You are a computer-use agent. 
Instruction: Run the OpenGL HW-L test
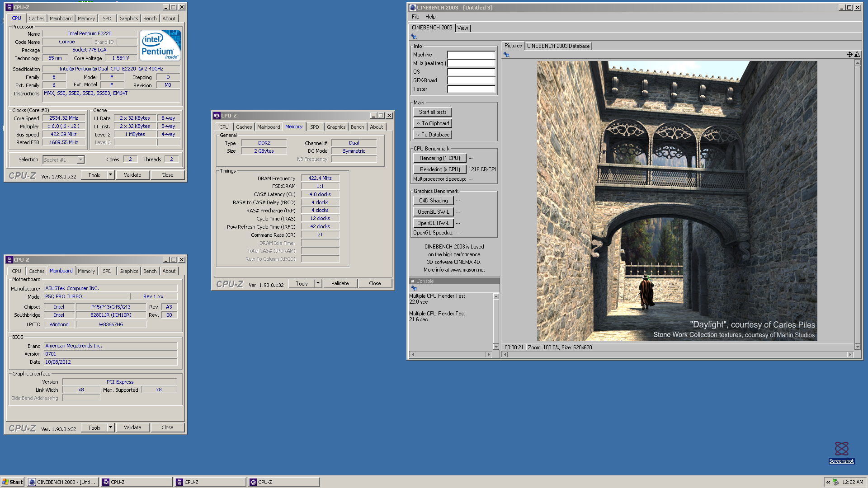point(434,223)
